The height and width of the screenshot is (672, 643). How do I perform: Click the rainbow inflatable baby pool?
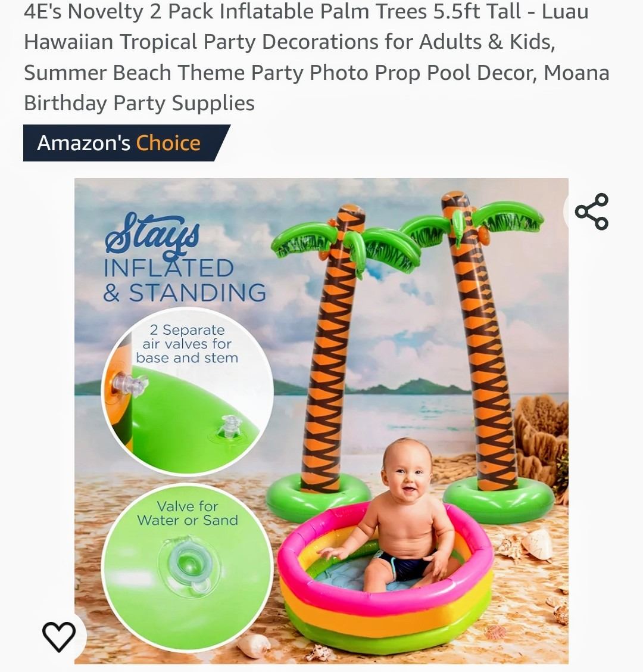[386, 578]
